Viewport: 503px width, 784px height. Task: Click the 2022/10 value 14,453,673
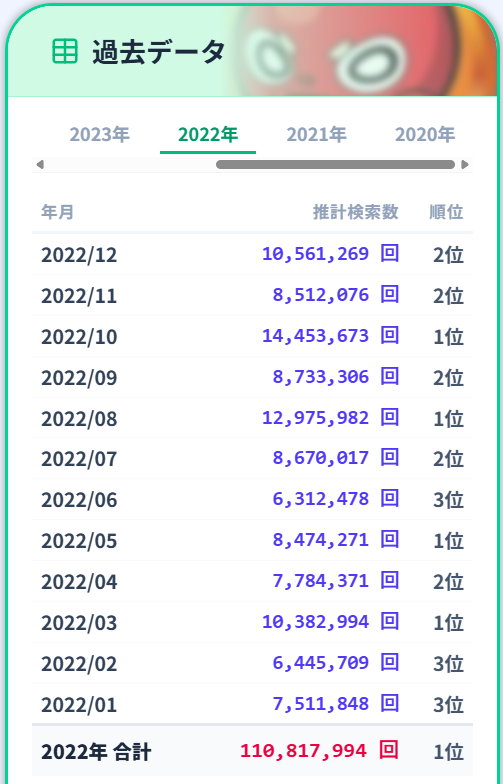pos(316,336)
